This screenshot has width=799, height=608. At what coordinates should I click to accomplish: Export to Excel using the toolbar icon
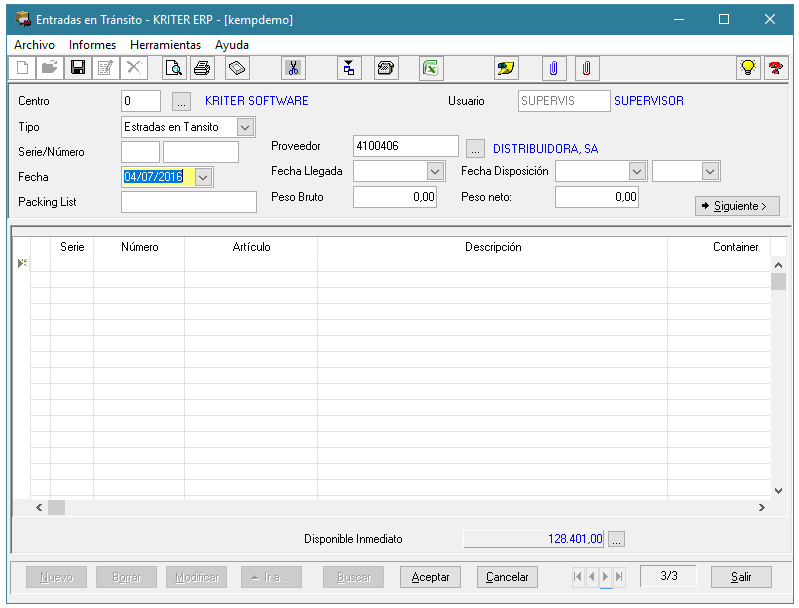click(430, 68)
